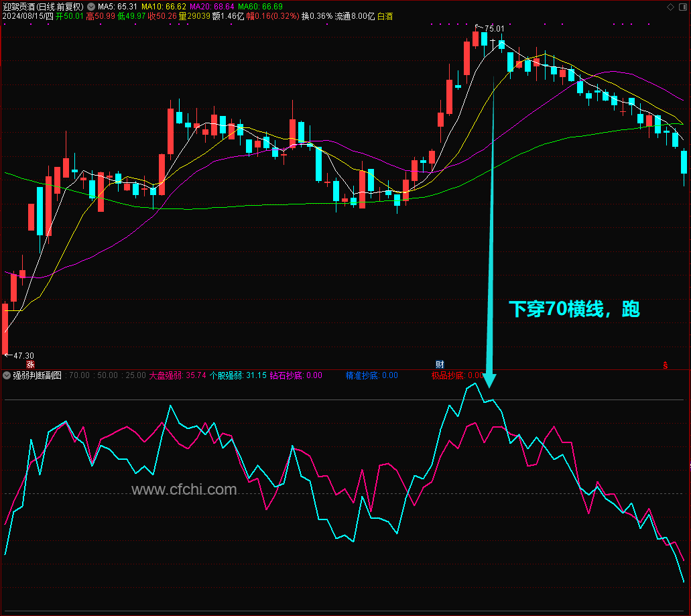Click the 收50.26 close price value

click(162, 16)
